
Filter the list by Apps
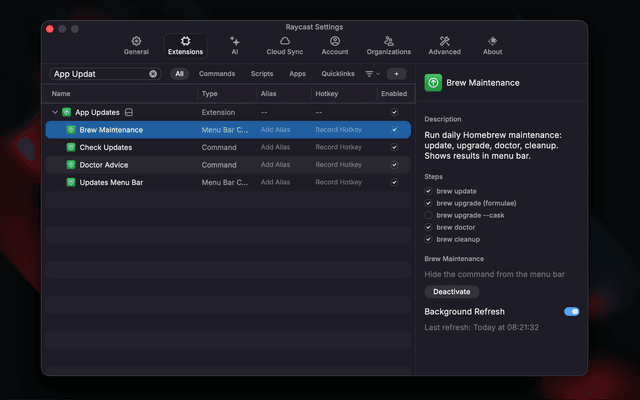297,74
